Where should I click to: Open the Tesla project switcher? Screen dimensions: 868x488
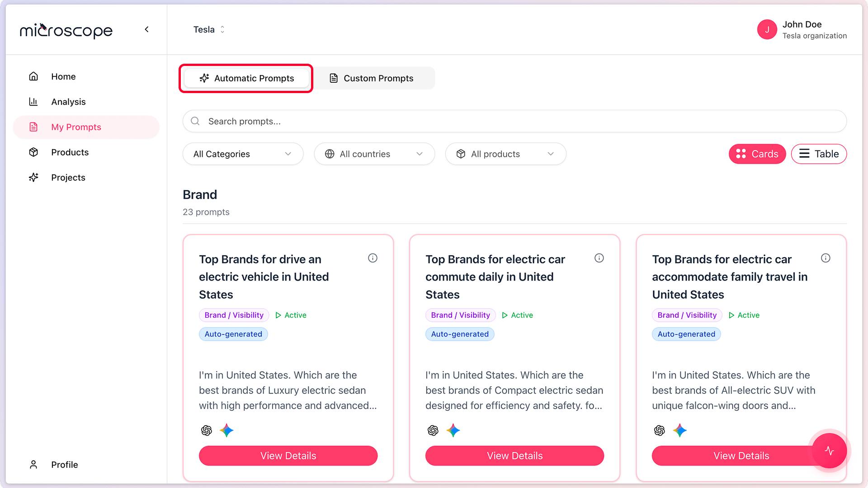point(209,30)
